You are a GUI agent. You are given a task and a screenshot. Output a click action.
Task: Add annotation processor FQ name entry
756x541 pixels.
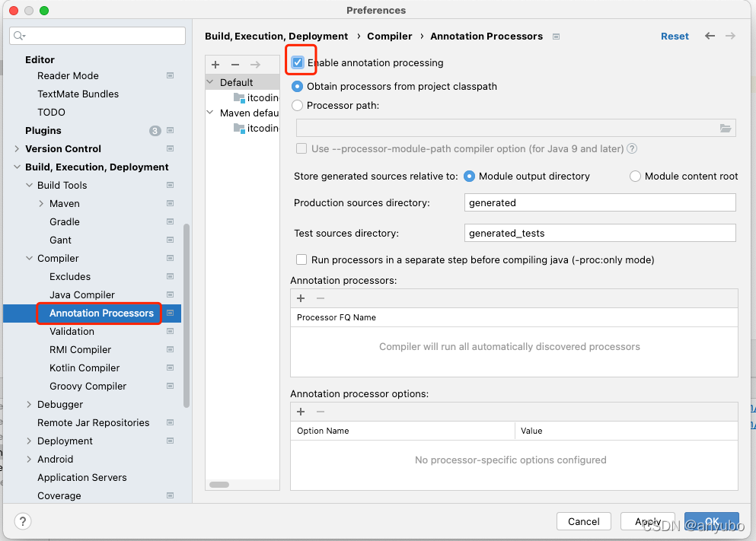tap(301, 298)
